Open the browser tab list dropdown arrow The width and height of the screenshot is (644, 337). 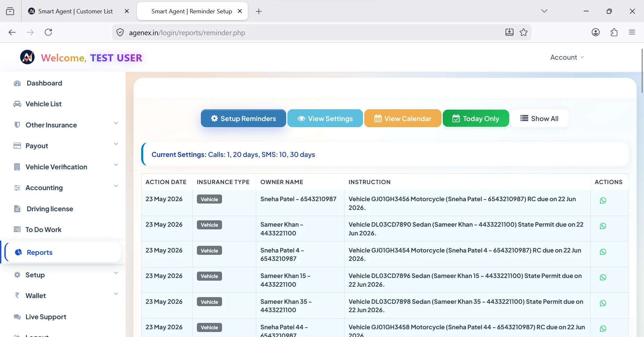coord(544,11)
